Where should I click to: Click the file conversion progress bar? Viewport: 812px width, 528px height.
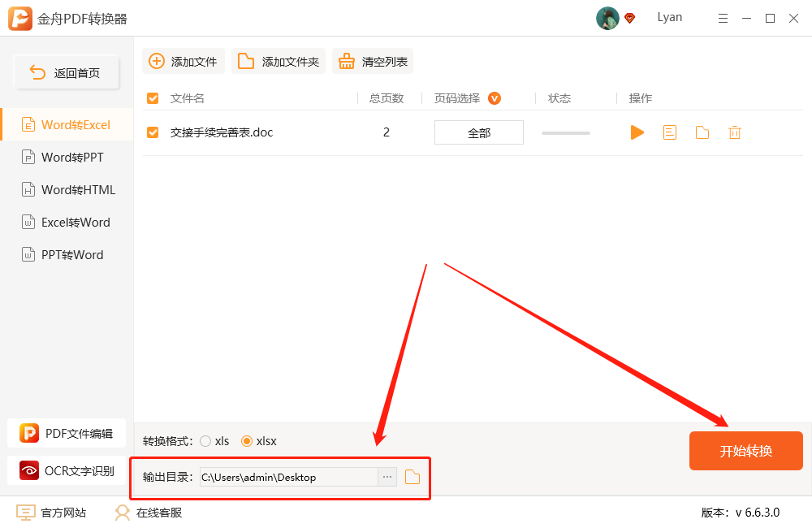(x=565, y=133)
